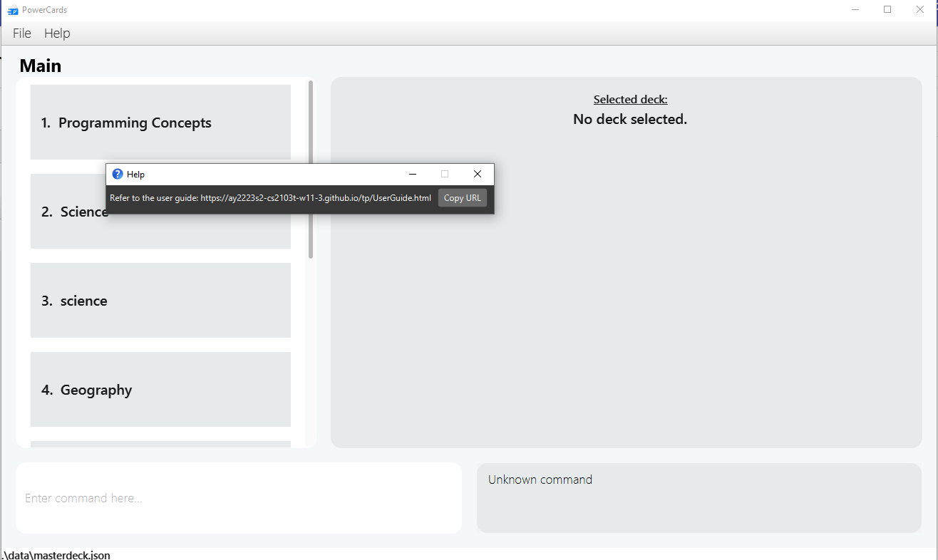Minimize the PowerCards main window
The width and height of the screenshot is (938, 560).
click(x=855, y=10)
